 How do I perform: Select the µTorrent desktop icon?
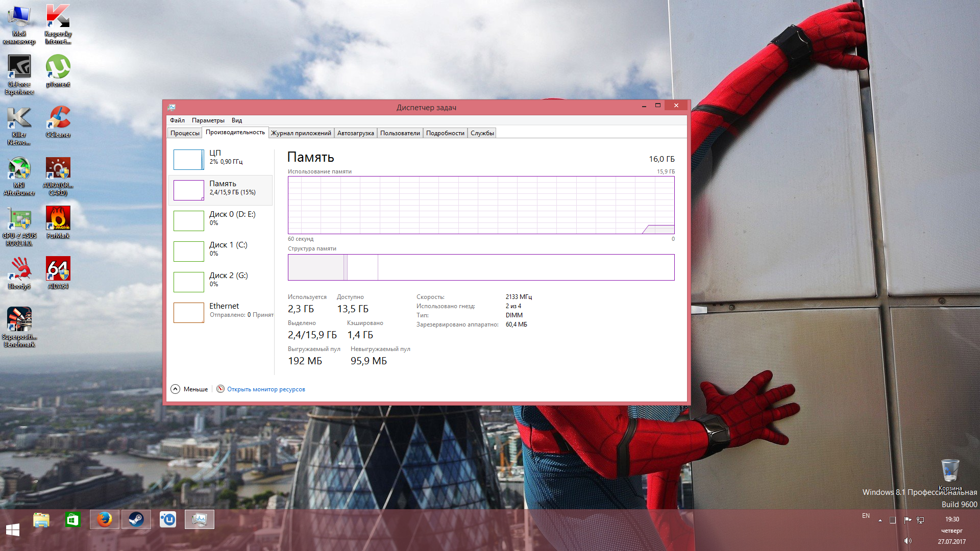pos(58,71)
